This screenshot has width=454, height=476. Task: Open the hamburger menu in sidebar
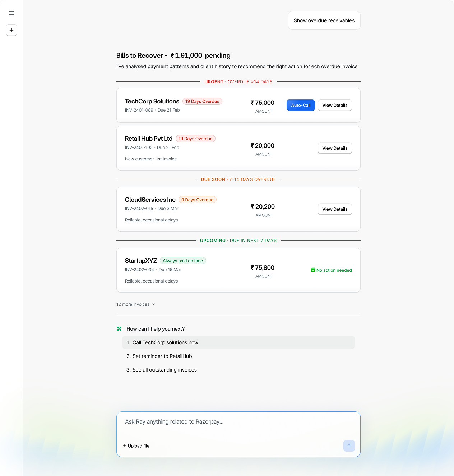[11, 13]
